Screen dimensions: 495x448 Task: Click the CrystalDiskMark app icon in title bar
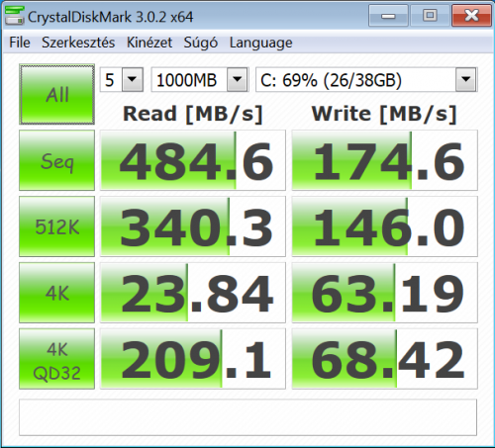click(x=15, y=16)
